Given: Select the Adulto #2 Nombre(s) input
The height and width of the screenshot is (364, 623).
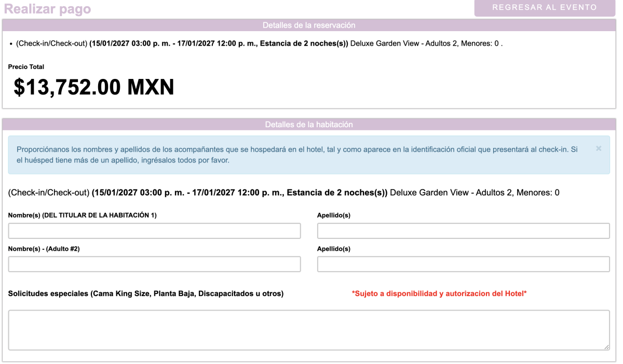Looking at the screenshot, I should 154,264.
